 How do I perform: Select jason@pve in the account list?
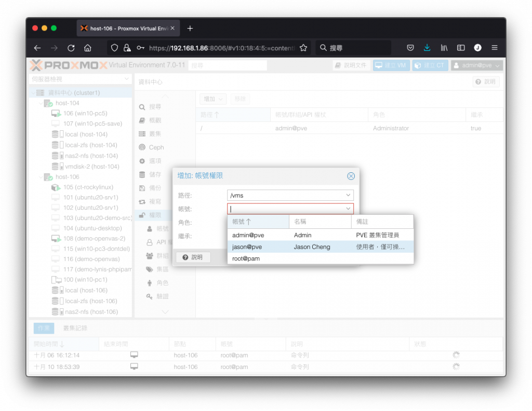point(320,246)
